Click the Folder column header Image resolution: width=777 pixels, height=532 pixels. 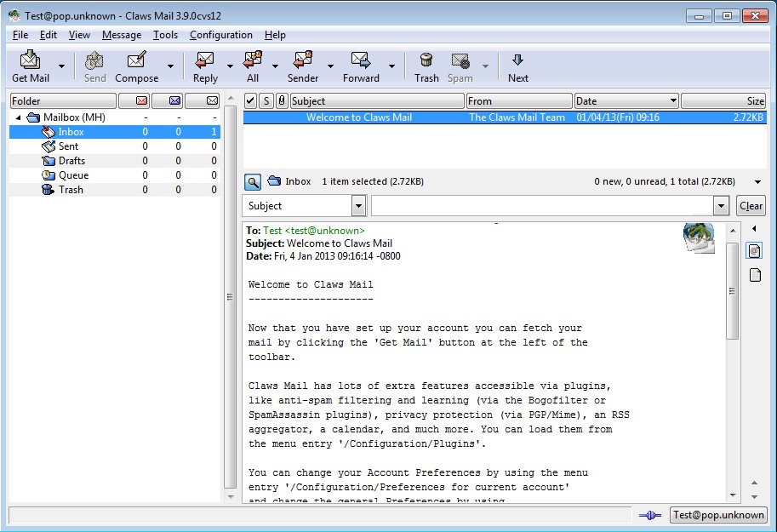click(64, 100)
